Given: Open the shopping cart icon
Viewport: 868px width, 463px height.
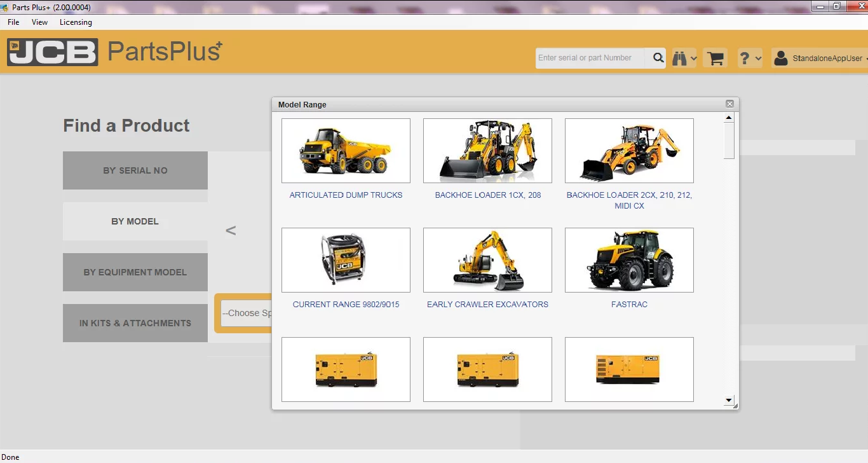Looking at the screenshot, I should pyautogui.click(x=715, y=57).
